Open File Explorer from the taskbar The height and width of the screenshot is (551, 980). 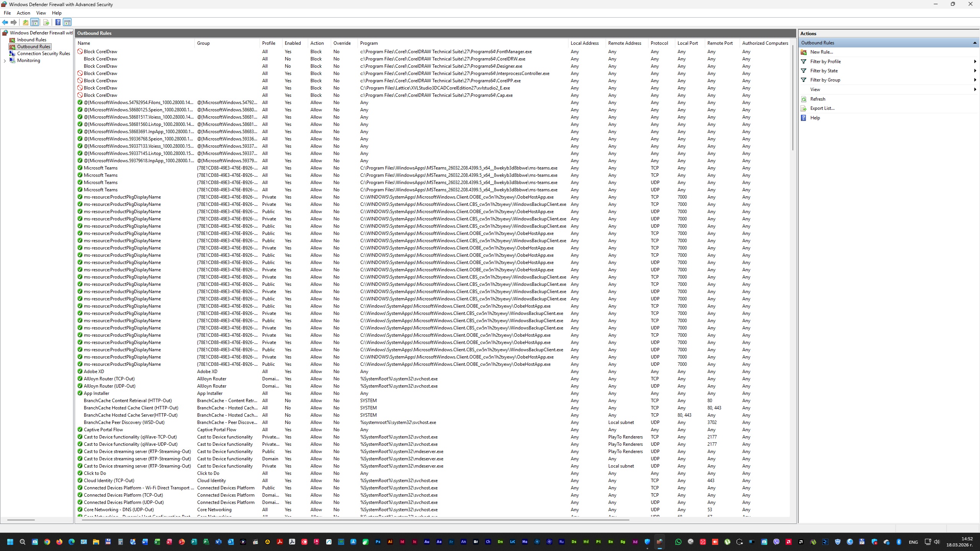click(96, 542)
